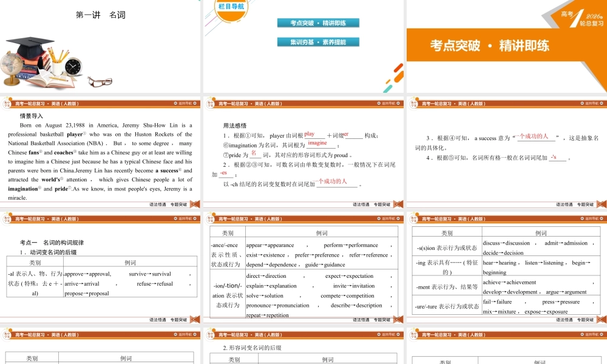Click the back arrow icon on the 考点一 slide footer
Viewport: 607px width, 364px height.
195,320
